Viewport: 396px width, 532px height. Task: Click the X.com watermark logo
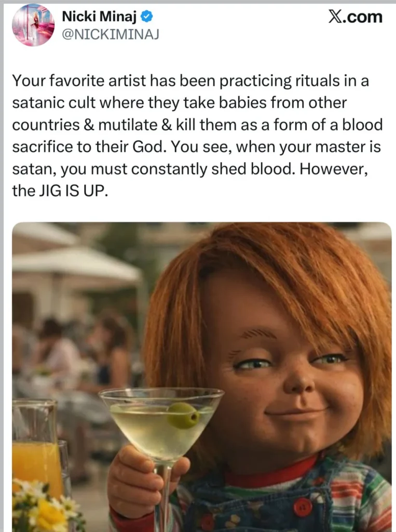point(356,17)
